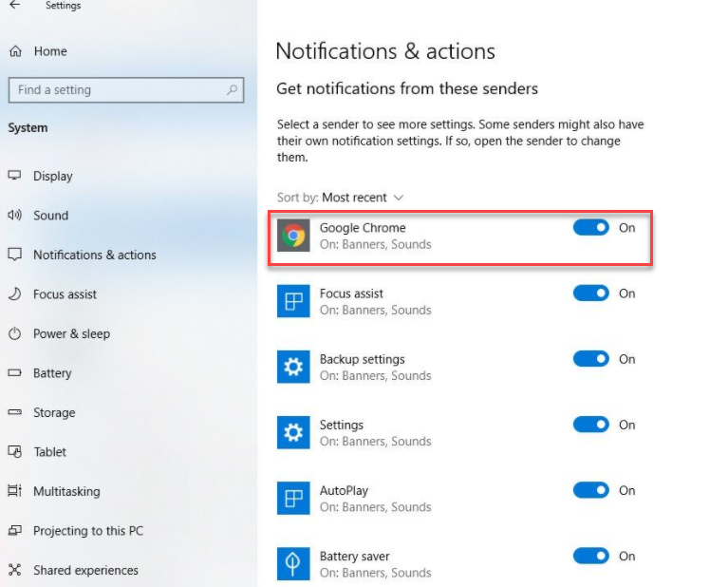728x587 pixels.
Task: Open Battery saver sender details
Action: [x=375, y=564]
